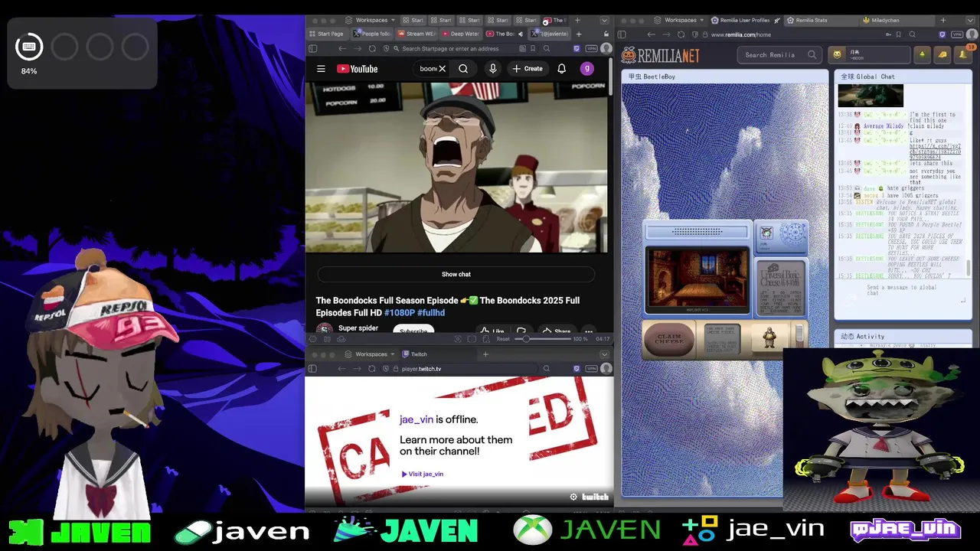Click the Visit jae_vin link

(x=423, y=474)
